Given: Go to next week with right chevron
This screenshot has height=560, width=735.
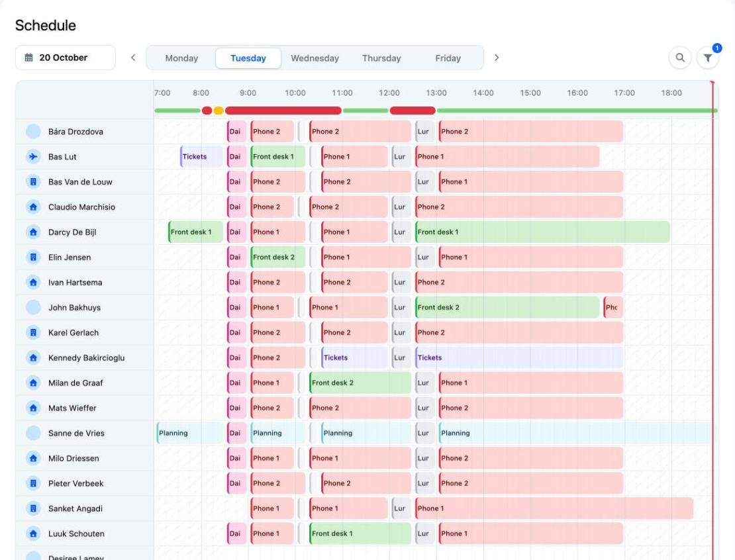Looking at the screenshot, I should click(497, 58).
